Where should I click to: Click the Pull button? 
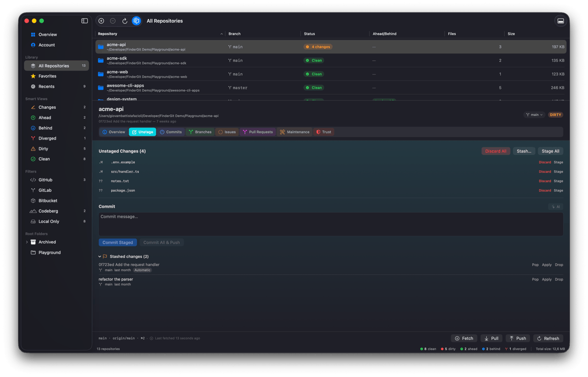[491, 338]
